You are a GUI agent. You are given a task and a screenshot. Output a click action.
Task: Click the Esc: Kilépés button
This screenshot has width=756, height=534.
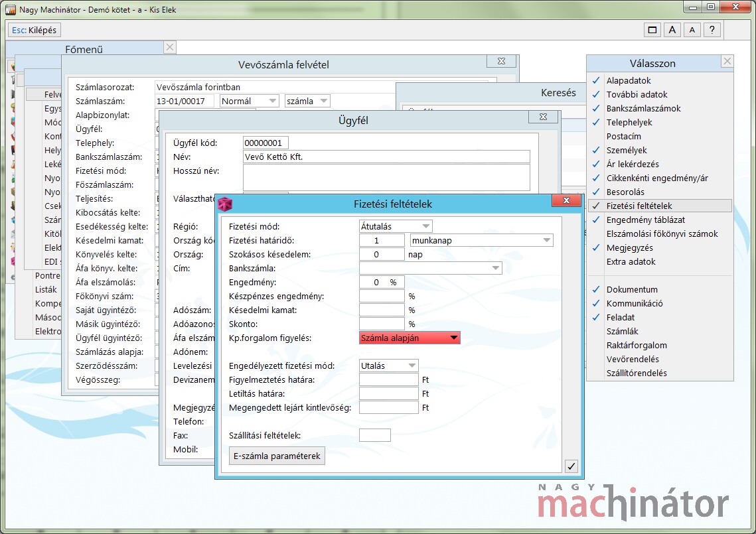(x=35, y=30)
